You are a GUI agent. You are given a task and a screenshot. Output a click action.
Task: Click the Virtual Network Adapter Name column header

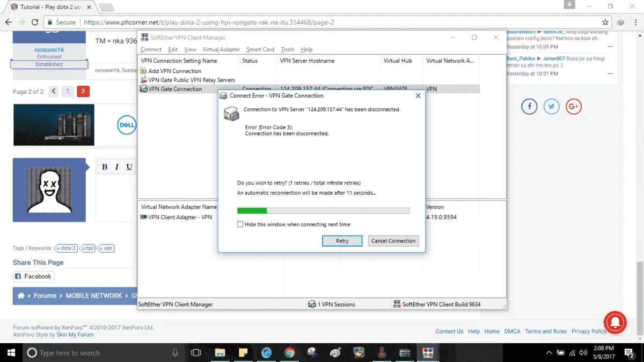[179, 206]
